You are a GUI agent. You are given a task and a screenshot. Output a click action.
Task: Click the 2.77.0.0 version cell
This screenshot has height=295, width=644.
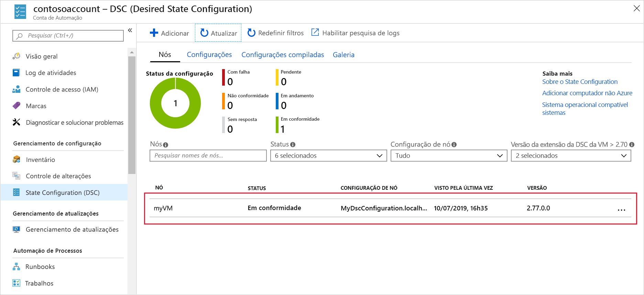tap(538, 208)
